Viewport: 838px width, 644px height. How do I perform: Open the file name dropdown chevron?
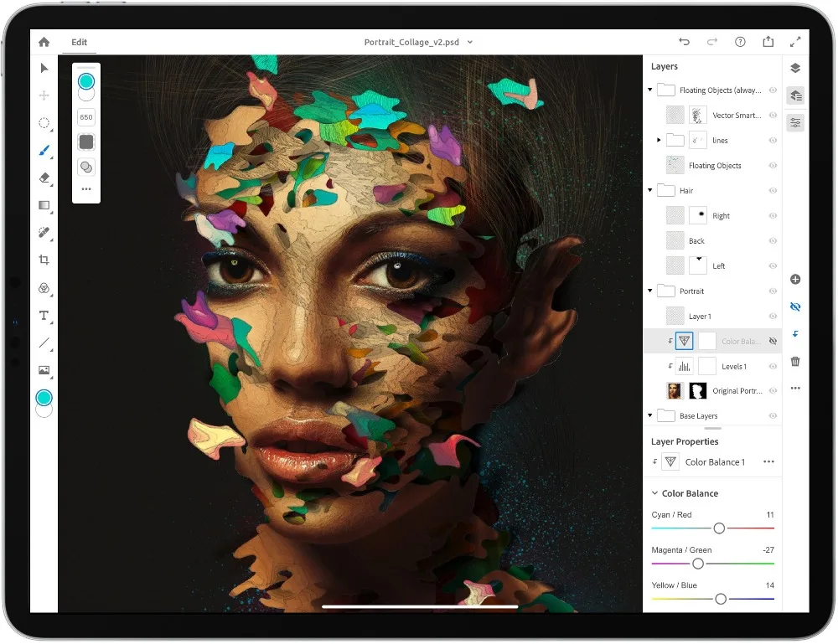click(470, 42)
